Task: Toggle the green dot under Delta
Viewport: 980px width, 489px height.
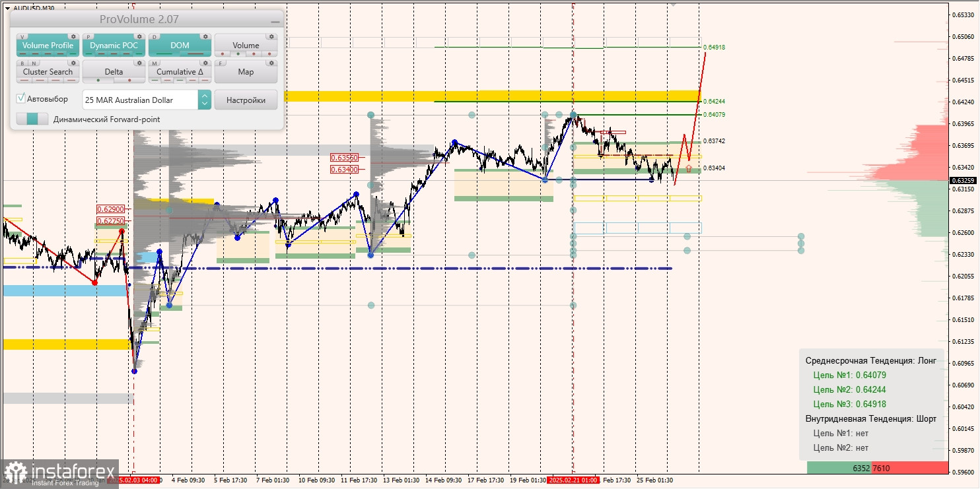Action: coord(98,80)
